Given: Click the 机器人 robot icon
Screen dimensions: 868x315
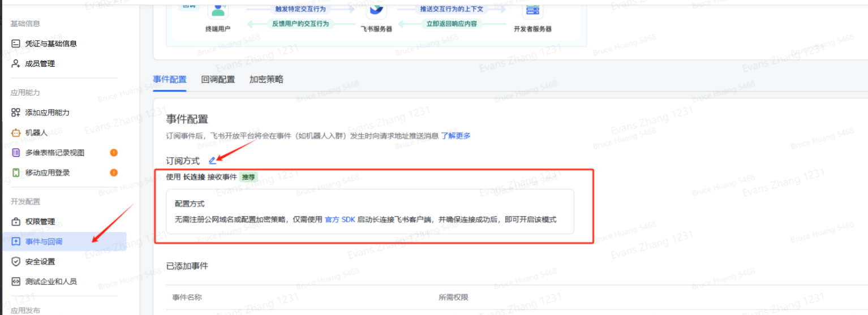Looking at the screenshot, I should click(x=16, y=133).
